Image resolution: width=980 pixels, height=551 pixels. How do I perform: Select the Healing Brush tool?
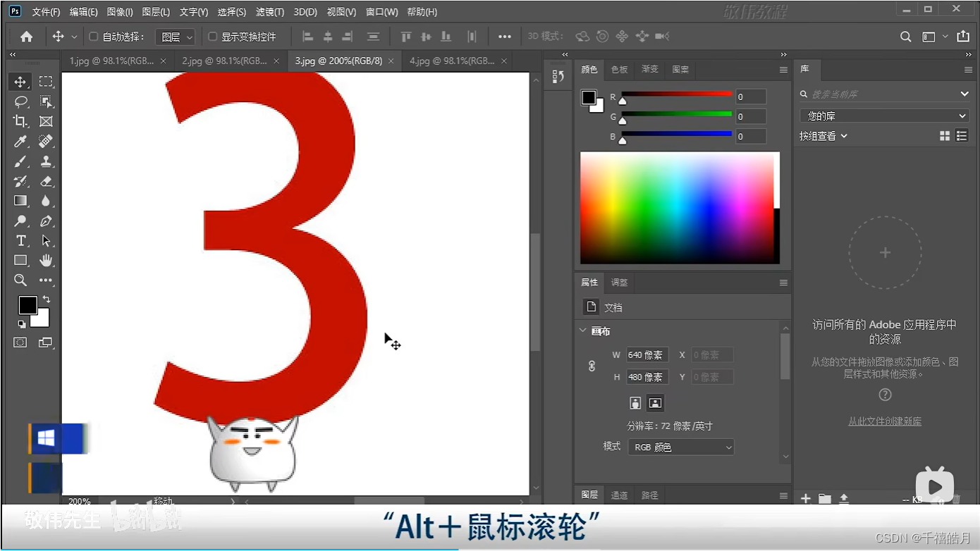pos(46,141)
